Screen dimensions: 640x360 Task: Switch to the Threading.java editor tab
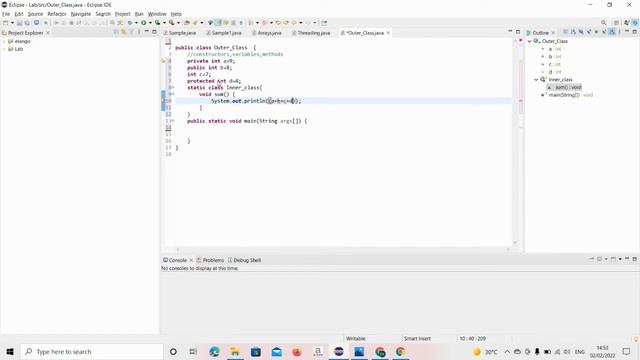click(311, 33)
